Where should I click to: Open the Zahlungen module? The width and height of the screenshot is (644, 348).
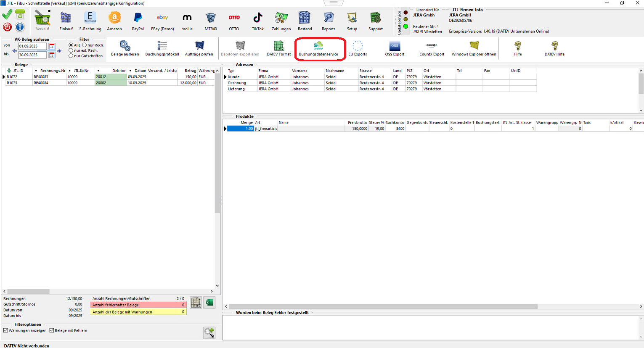pos(281,21)
